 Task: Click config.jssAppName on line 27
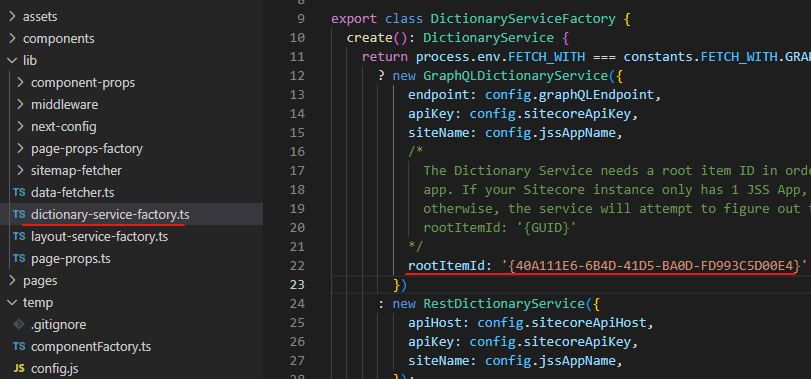tap(550, 361)
